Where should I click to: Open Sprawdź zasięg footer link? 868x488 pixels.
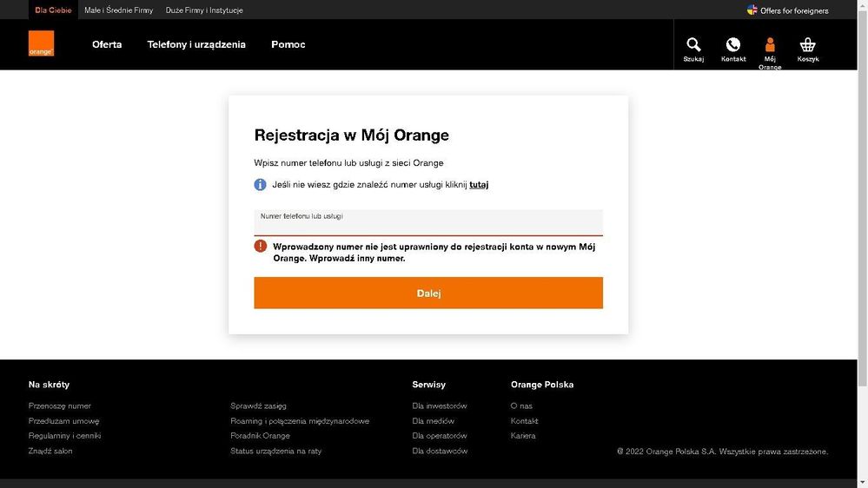click(258, 406)
